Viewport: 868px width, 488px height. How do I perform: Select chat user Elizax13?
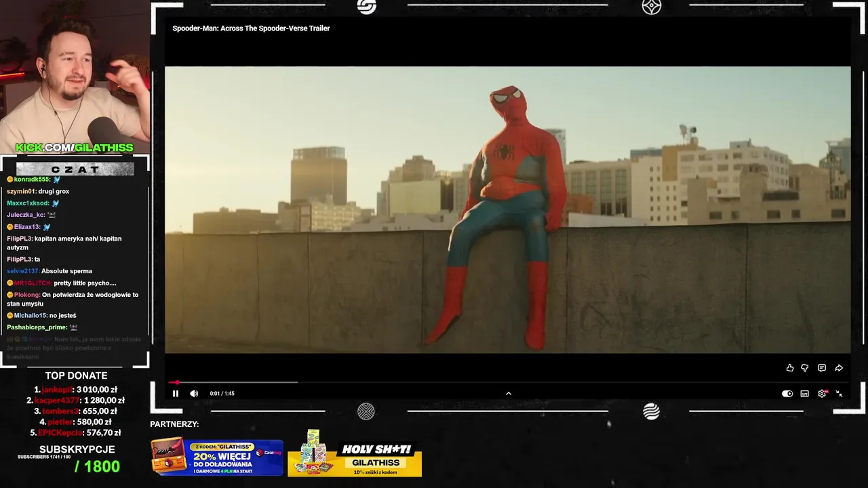(27, 227)
